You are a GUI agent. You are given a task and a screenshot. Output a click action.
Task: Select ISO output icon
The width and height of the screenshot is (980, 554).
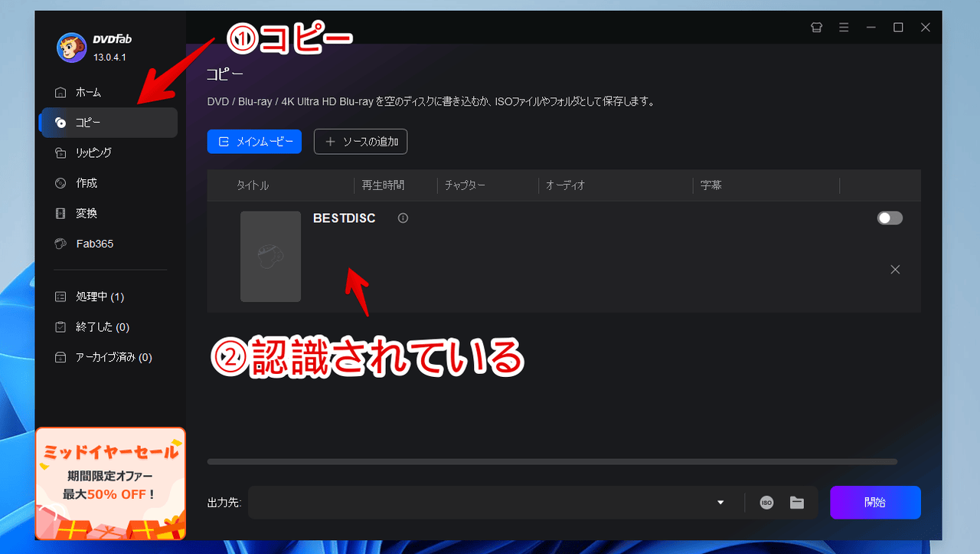[766, 503]
